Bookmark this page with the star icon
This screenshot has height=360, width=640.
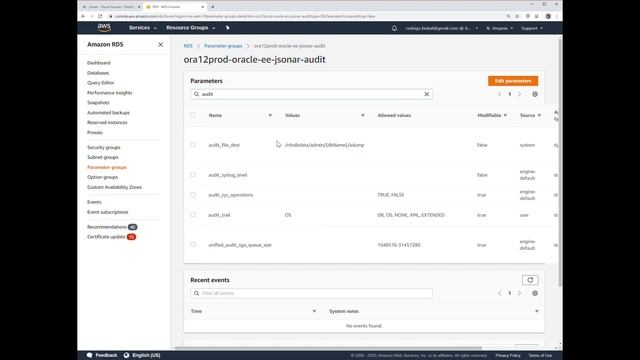click(517, 16)
